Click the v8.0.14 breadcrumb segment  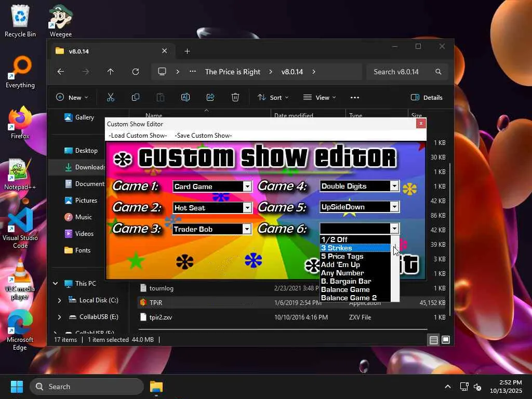[292, 72]
